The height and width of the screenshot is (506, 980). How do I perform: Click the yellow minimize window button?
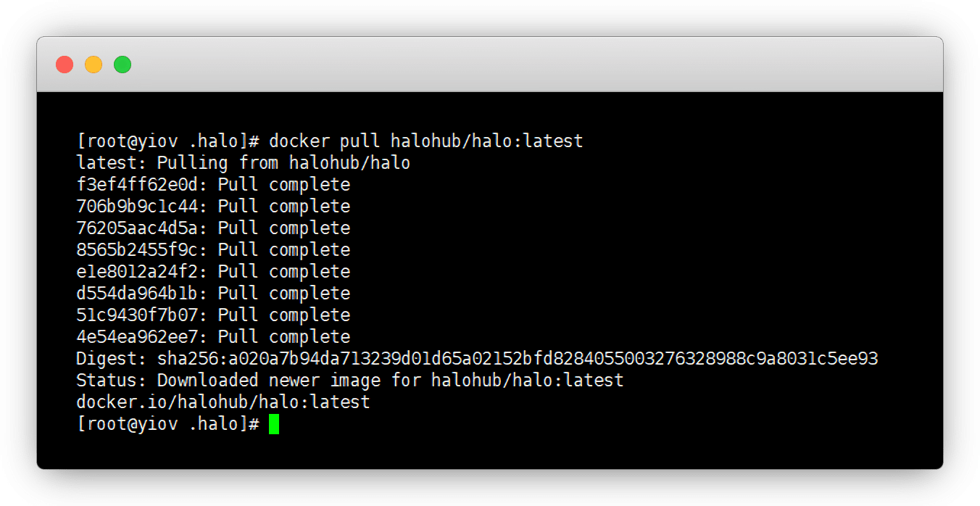94,65
